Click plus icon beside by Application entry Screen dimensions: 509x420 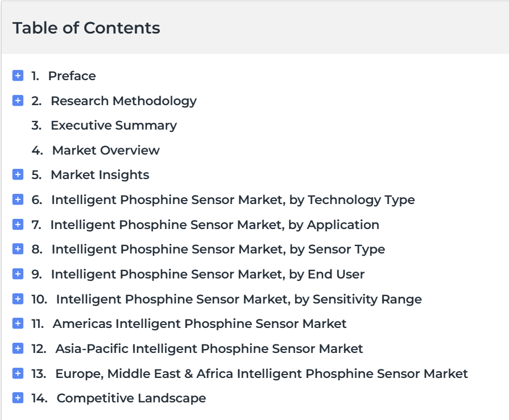click(18, 224)
